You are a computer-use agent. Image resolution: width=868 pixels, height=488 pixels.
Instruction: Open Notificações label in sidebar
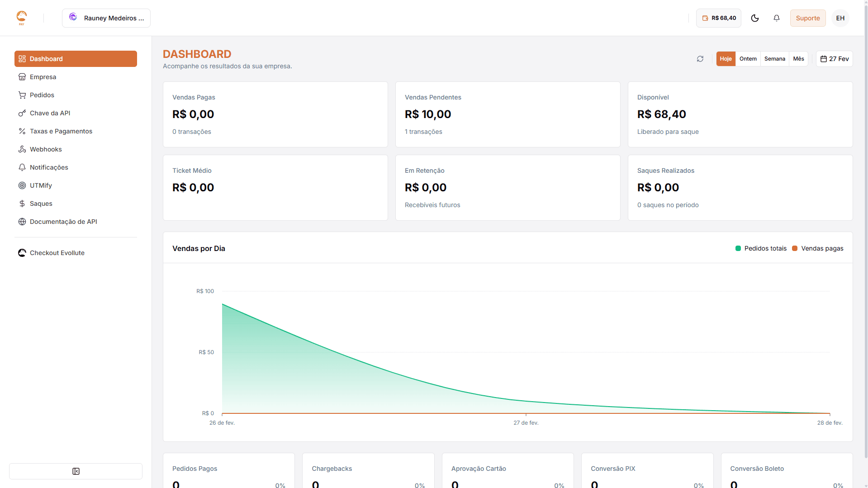tap(49, 167)
